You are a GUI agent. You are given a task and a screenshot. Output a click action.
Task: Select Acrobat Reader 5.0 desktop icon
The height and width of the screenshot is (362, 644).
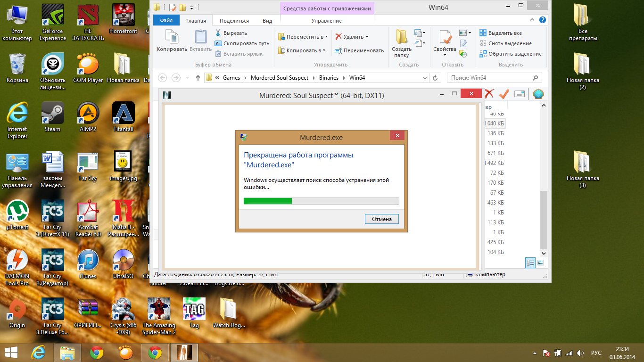click(x=88, y=218)
